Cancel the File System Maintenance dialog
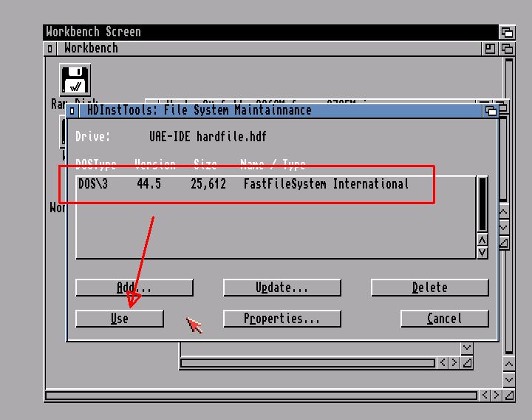 click(x=444, y=319)
